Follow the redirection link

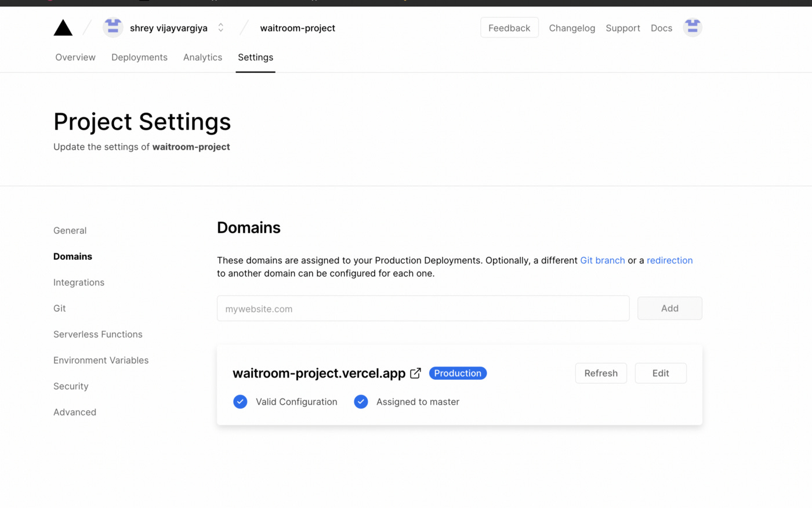[670, 260]
